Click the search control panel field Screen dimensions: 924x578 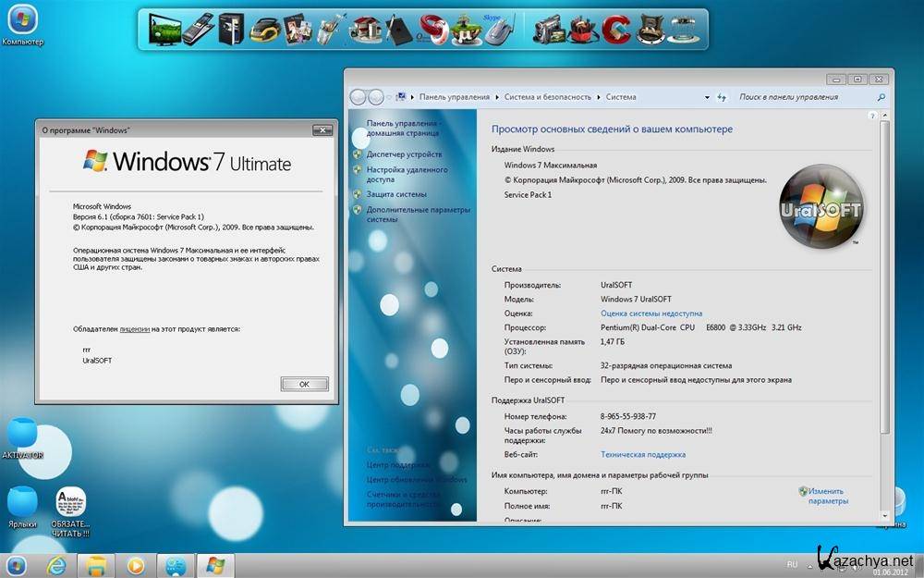[804, 97]
